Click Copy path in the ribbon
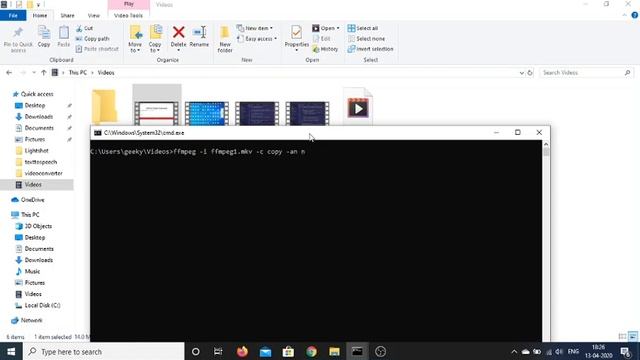This screenshot has width=640, height=360. point(92,38)
